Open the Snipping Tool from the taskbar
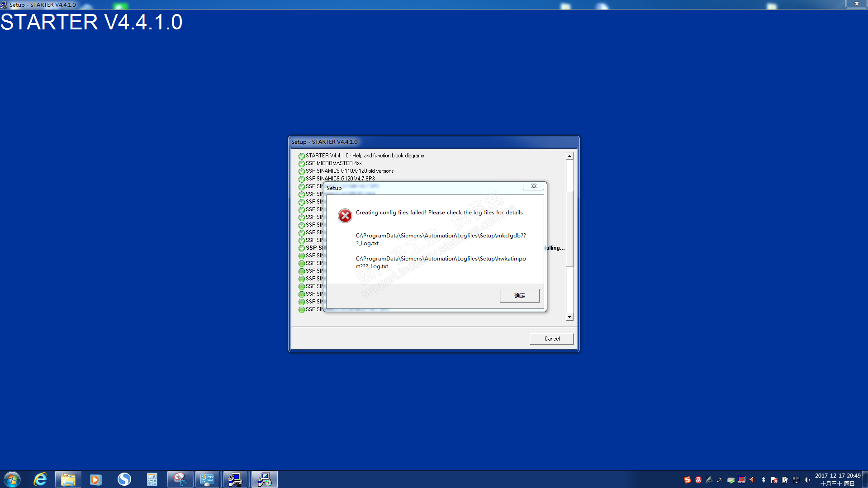Screen dimensions: 868x488 coord(180,479)
